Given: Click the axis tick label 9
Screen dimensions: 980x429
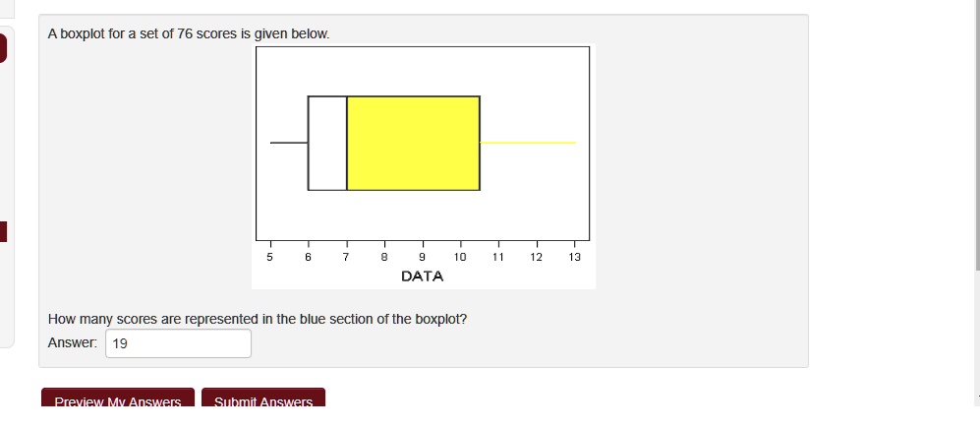Looking at the screenshot, I should [423, 257].
